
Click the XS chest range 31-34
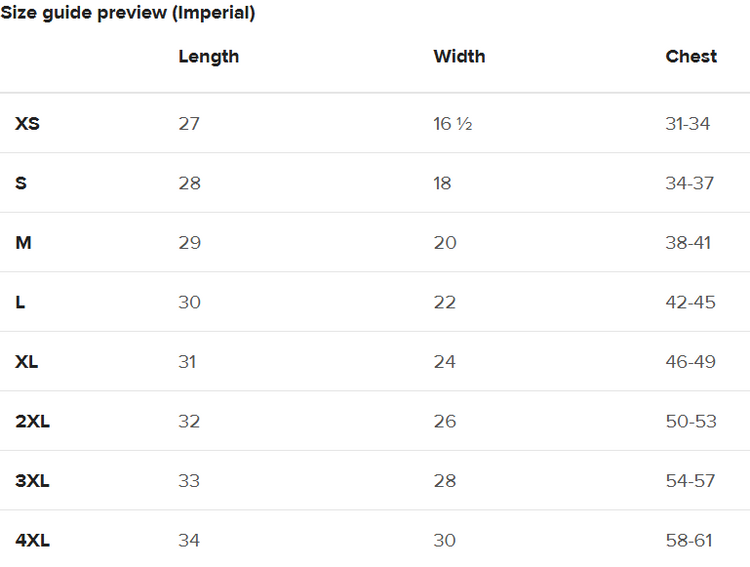click(687, 124)
